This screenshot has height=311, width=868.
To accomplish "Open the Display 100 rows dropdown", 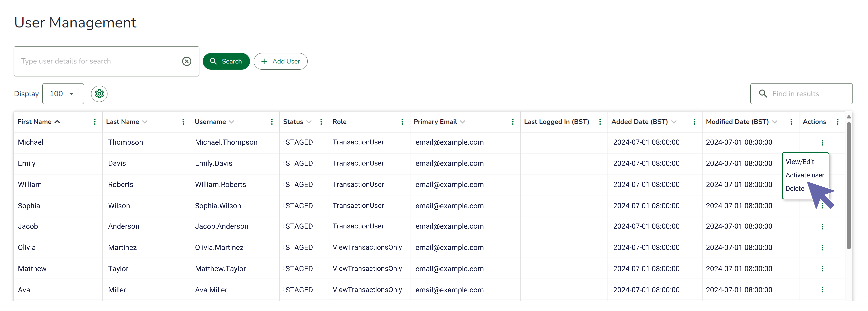I will click(63, 94).
